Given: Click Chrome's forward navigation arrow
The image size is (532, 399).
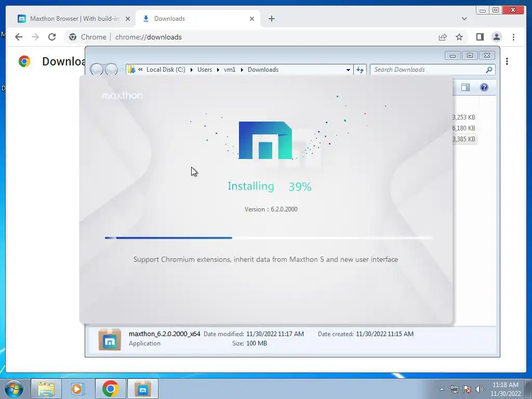Looking at the screenshot, I should [x=35, y=37].
